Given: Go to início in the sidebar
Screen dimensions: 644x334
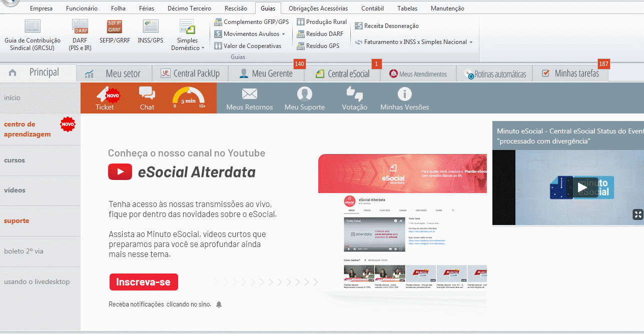Looking at the screenshot, I should [x=40, y=98].
